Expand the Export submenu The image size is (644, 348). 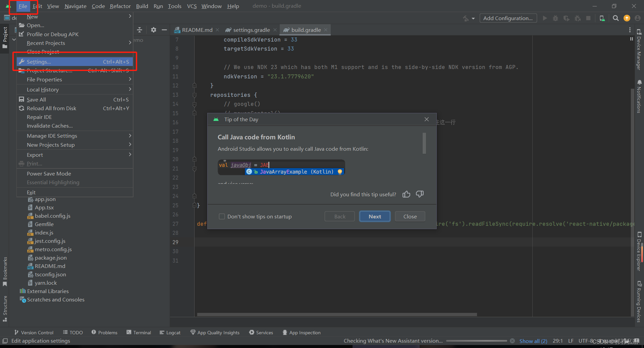point(130,154)
